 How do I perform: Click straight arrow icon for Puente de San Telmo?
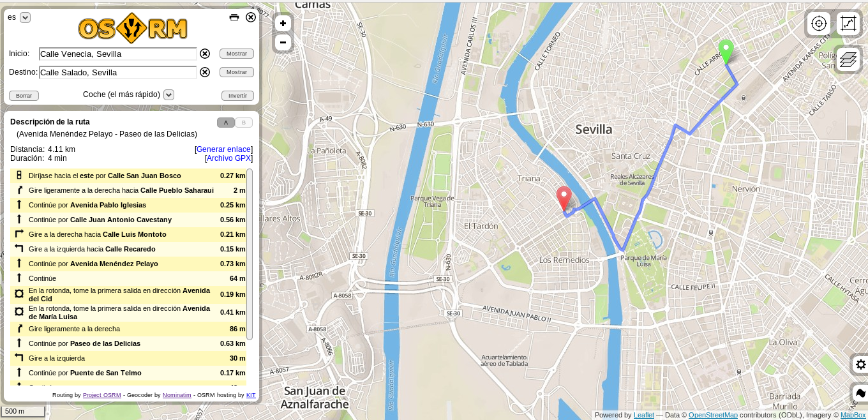(19, 373)
